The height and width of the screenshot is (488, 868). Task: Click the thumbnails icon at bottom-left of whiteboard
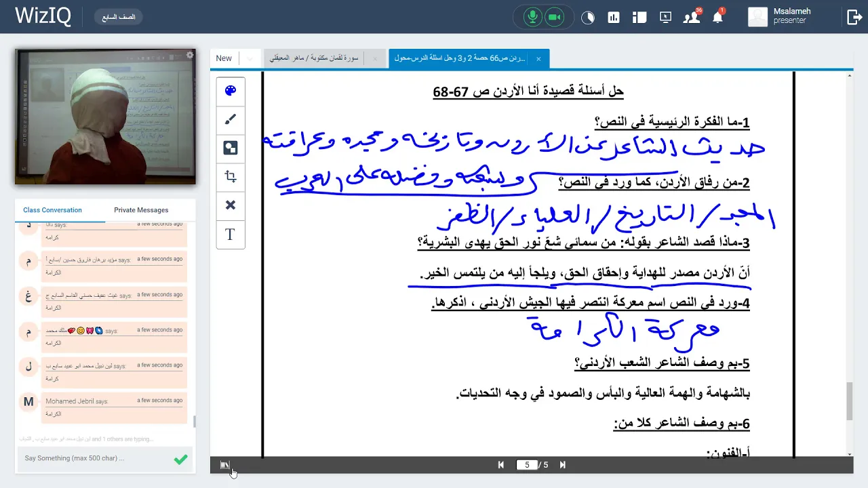[x=224, y=465]
